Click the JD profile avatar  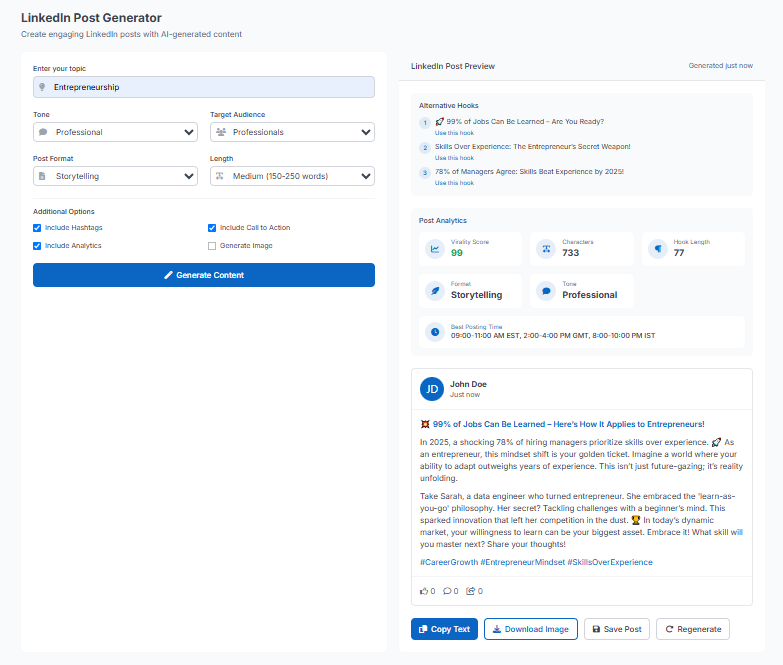431,389
